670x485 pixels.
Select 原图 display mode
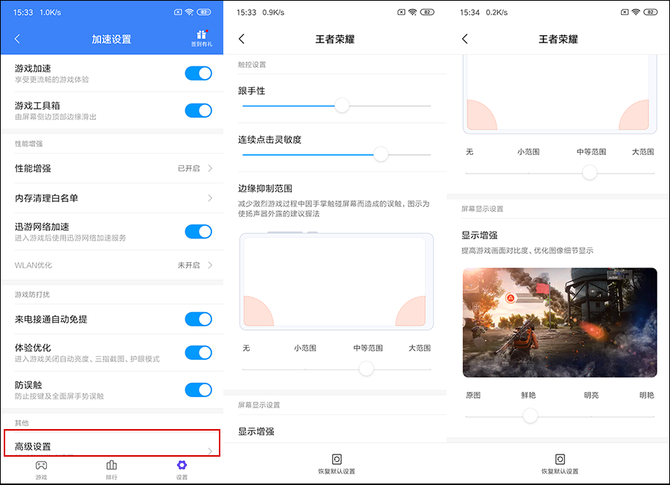pyautogui.click(x=473, y=395)
